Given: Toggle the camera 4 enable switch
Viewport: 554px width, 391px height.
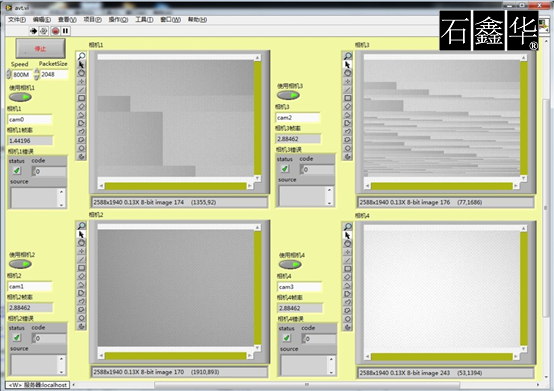Looking at the screenshot, I should coord(290,264).
